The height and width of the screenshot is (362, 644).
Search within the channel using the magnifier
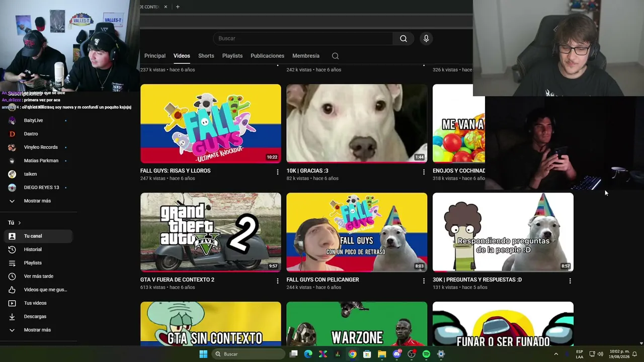(336, 56)
